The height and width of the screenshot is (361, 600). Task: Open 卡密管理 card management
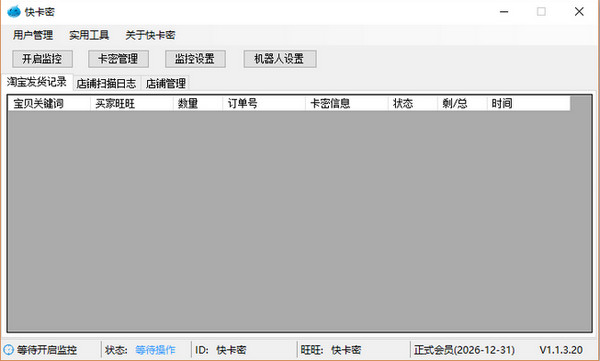click(118, 59)
